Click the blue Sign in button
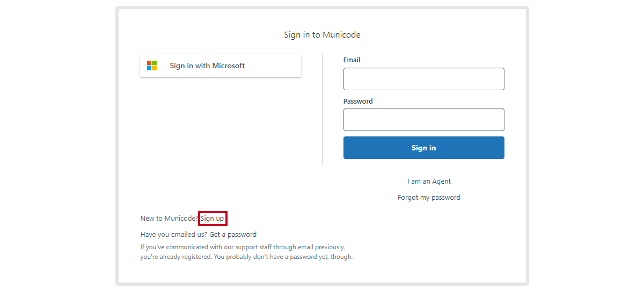The image size is (644, 297). (424, 148)
